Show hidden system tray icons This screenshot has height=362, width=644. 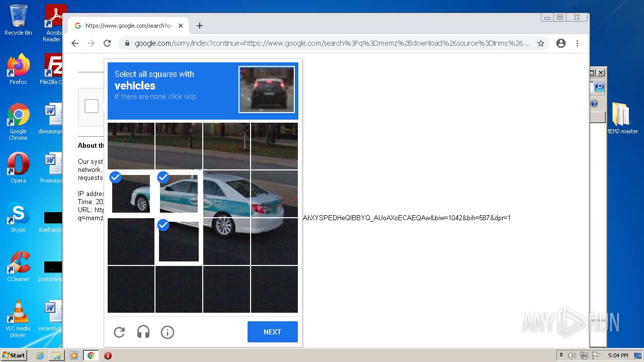click(561, 355)
